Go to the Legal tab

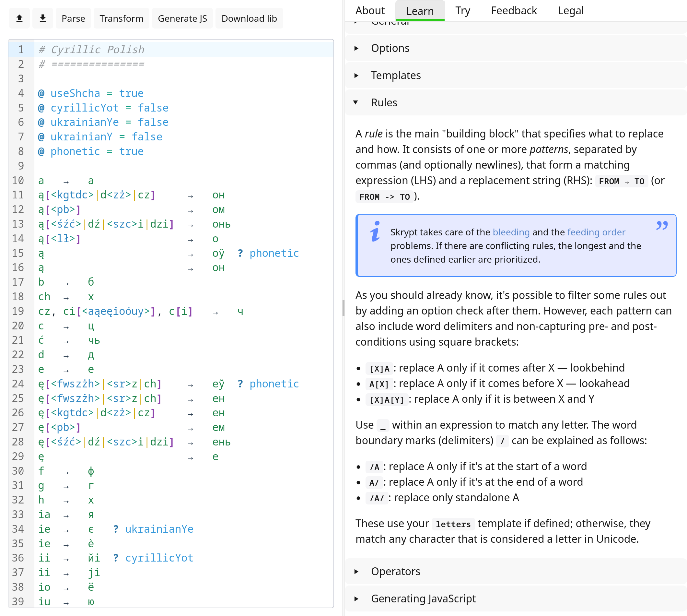click(571, 10)
